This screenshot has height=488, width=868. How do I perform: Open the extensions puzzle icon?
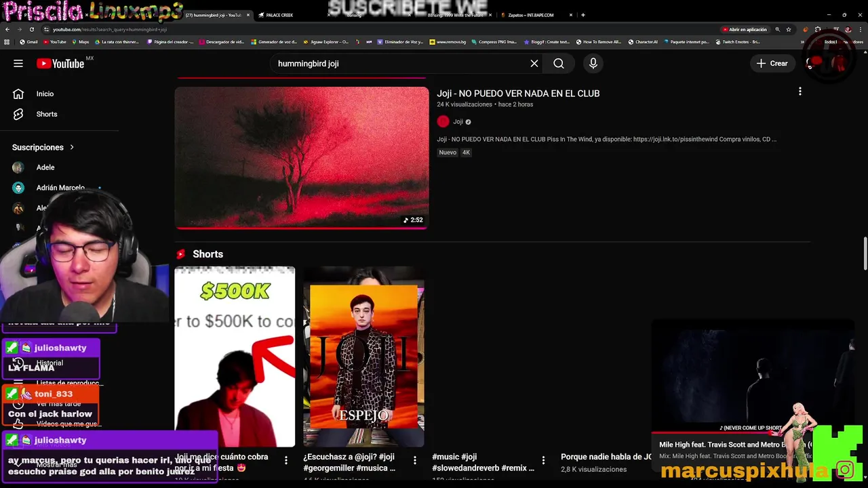[818, 30]
